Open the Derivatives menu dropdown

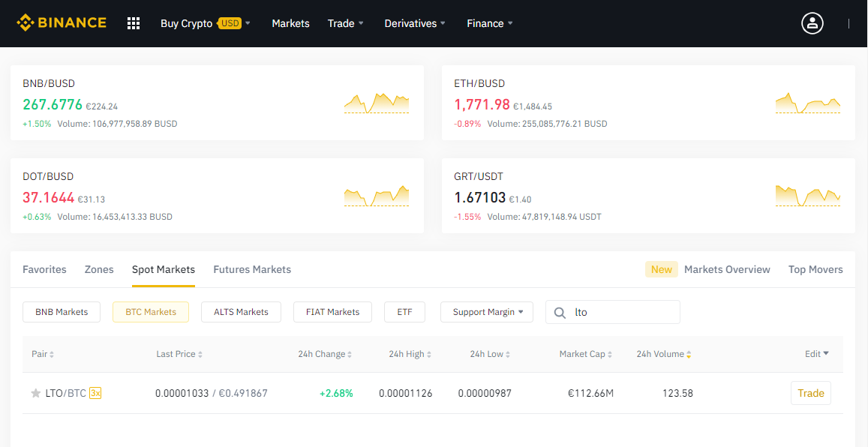point(415,23)
